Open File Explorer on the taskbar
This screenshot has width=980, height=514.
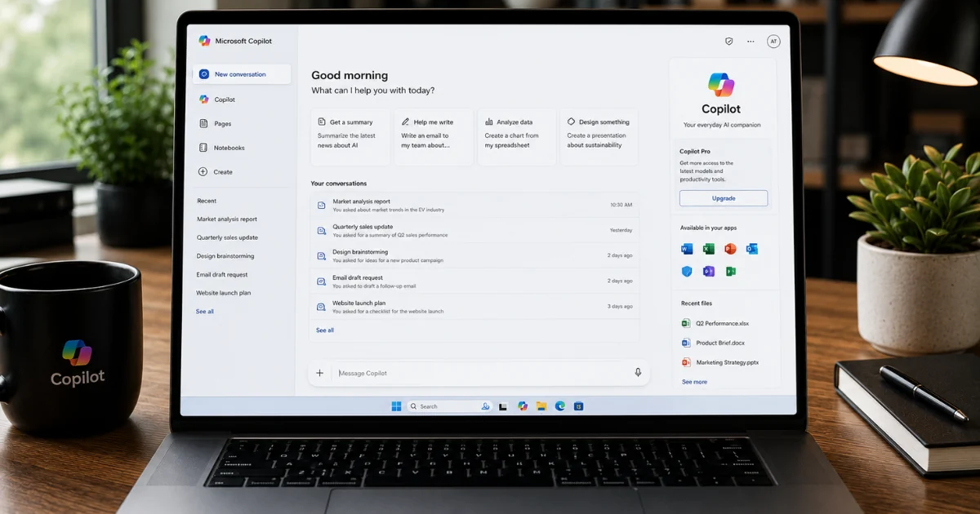point(541,405)
